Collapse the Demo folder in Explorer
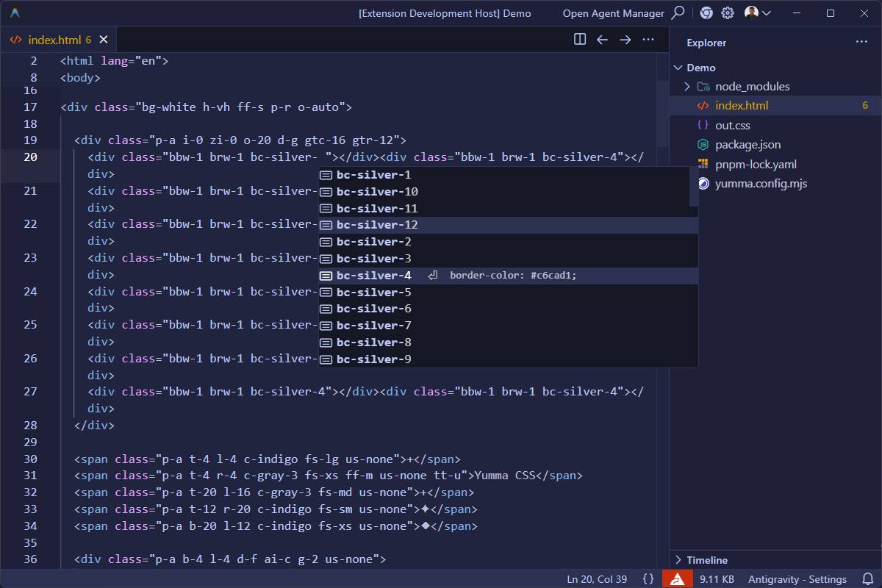882x588 pixels. (678, 67)
